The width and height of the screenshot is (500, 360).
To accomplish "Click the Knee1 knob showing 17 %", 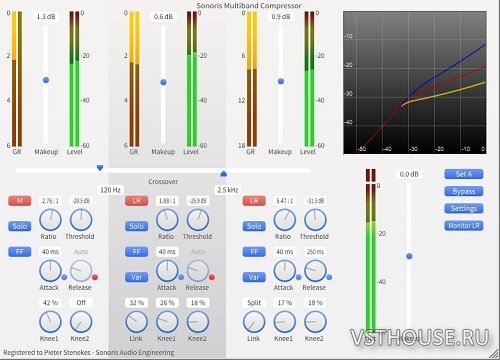I will coord(285,322).
